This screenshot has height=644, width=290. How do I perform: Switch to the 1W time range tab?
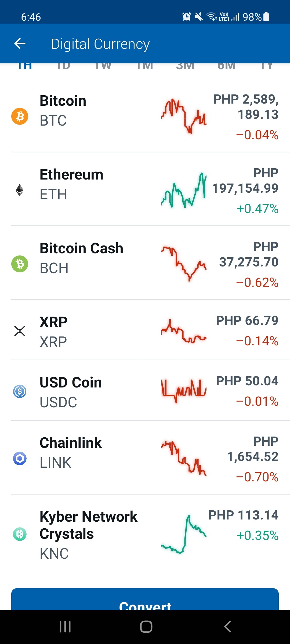(103, 66)
